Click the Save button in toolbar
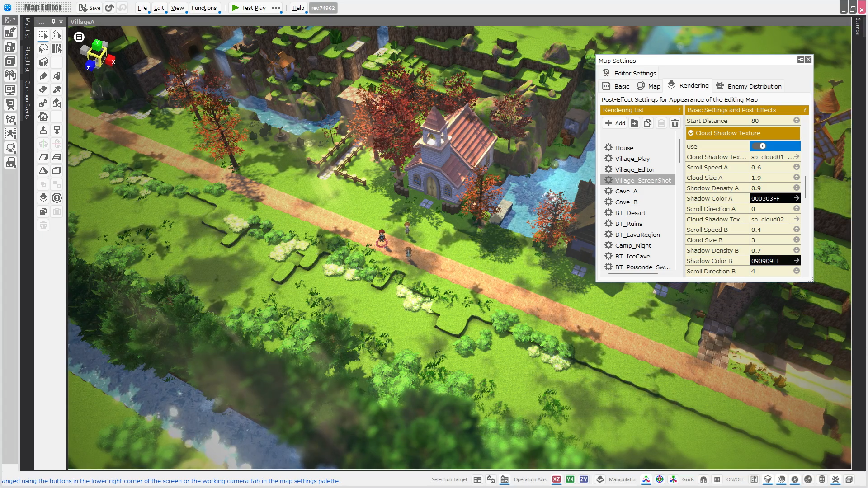Screen dimensions: 868x488 [x=90, y=8]
